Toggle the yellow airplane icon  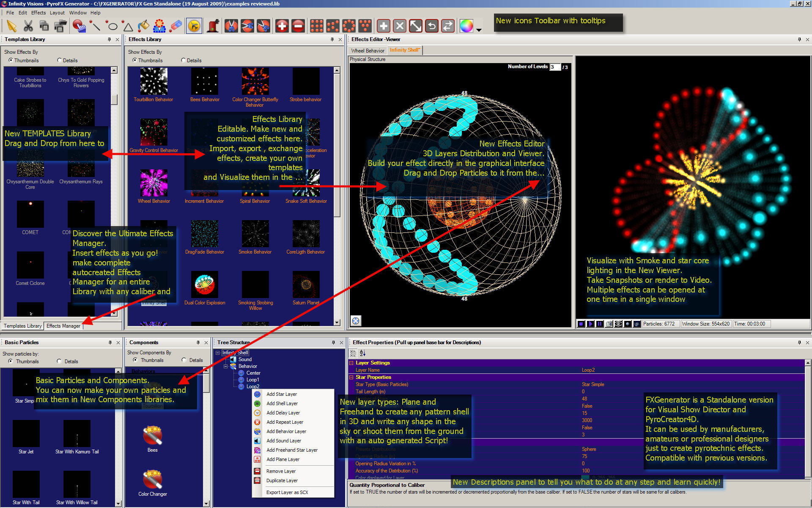[x=194, y=26]
